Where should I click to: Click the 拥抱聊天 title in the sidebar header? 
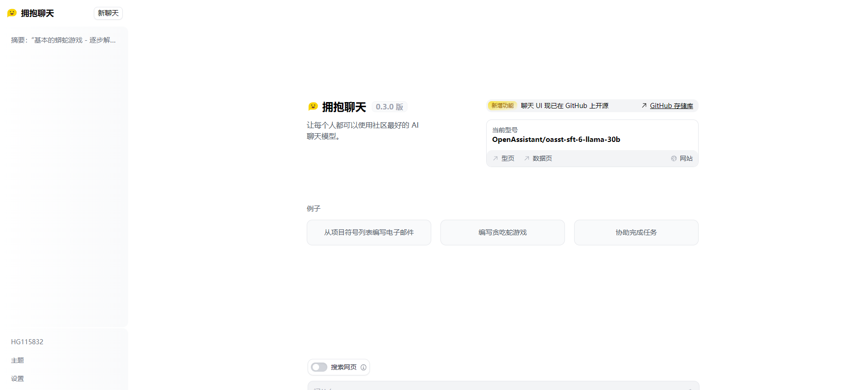pyautogui.click(x=38, y=13)
